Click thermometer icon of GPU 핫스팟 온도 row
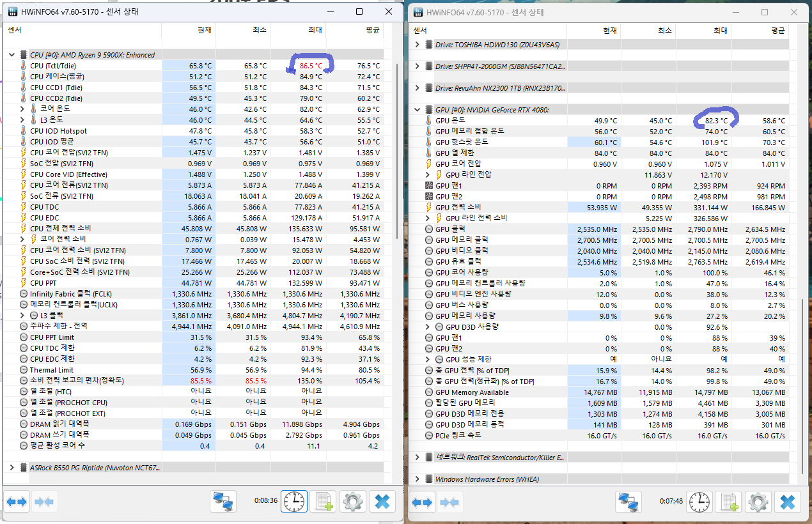The image size is (812, 524). pyautogui.click(x=429, y=142)
